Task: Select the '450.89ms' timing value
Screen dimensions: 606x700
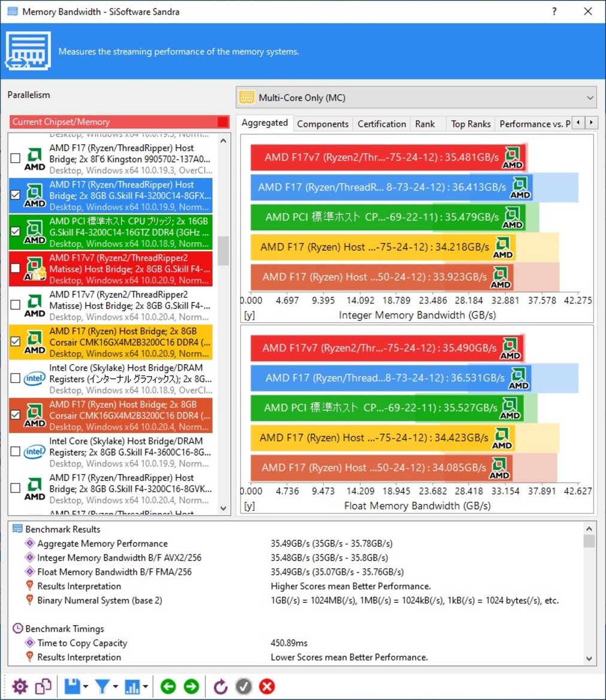Action: coord(289,643)
